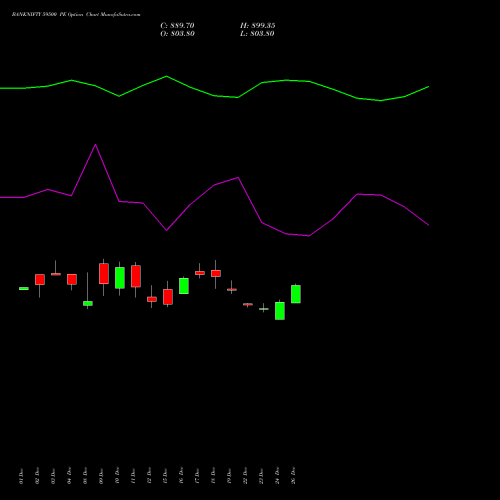Click the low price value L: 803.80

click(257, 34)
